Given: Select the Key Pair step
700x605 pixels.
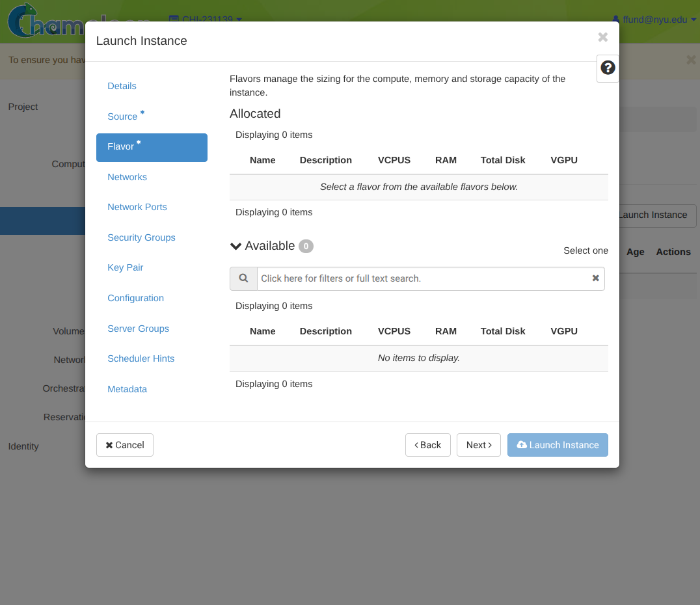Looking at the screenshot, I should point(125,267).
